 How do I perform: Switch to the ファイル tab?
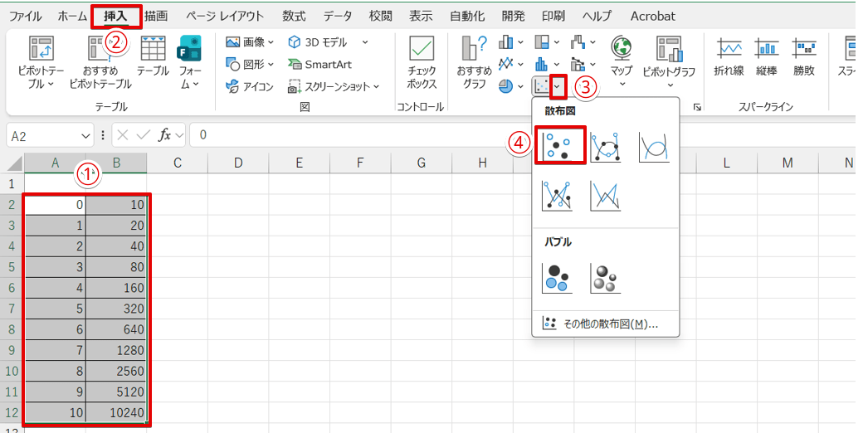(26, 16)
